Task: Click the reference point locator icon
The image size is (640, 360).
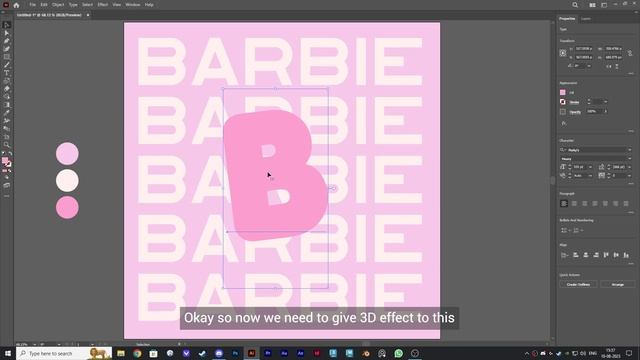Action: click(563, 53)
